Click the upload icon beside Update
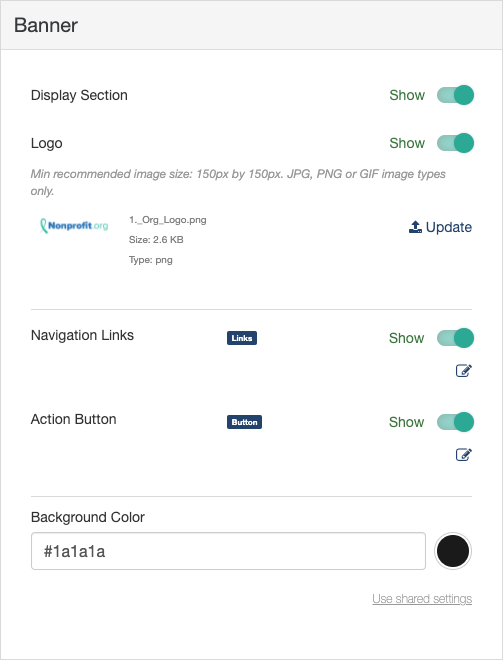This screenshot has height=660, width=503. (415, 227)
